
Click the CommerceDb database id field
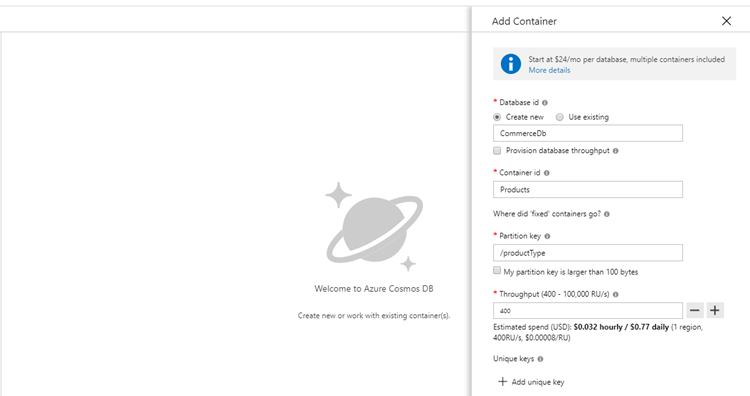coord(587,133)
